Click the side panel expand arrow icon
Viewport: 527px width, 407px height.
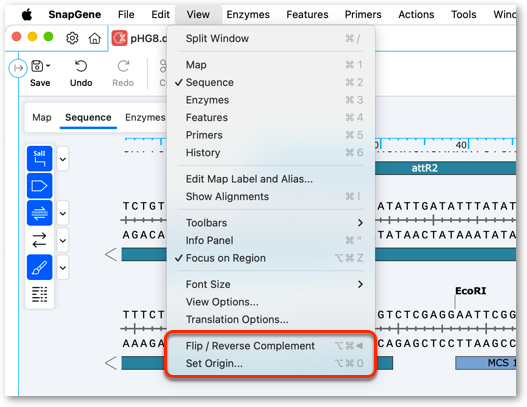pos(18,68)
